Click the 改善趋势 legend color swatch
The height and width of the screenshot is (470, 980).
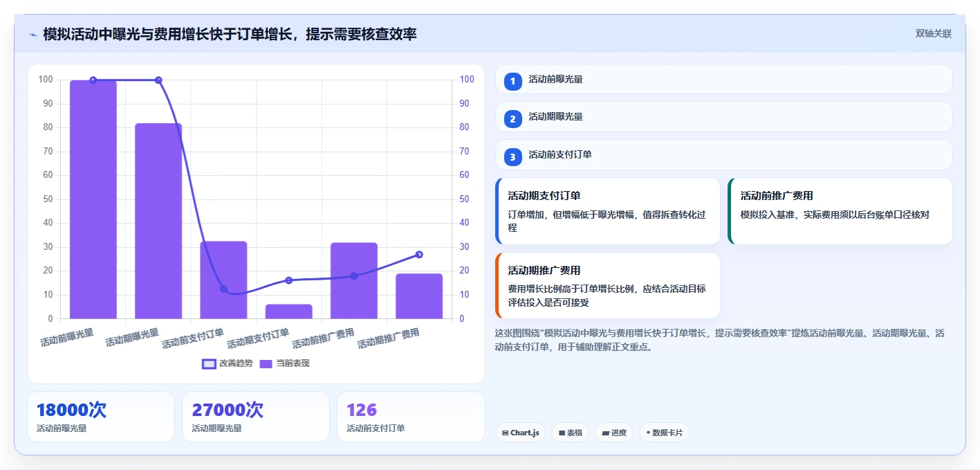tap(209, 363)
